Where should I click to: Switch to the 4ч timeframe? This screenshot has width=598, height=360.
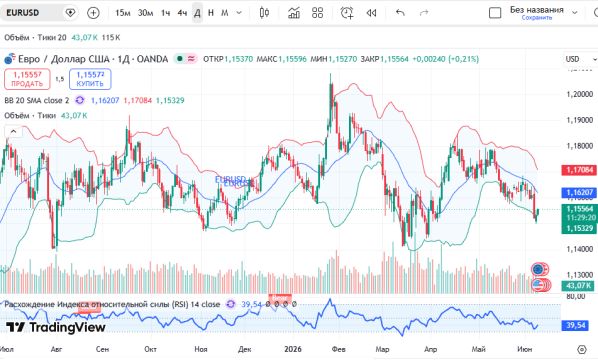point(182,13)
